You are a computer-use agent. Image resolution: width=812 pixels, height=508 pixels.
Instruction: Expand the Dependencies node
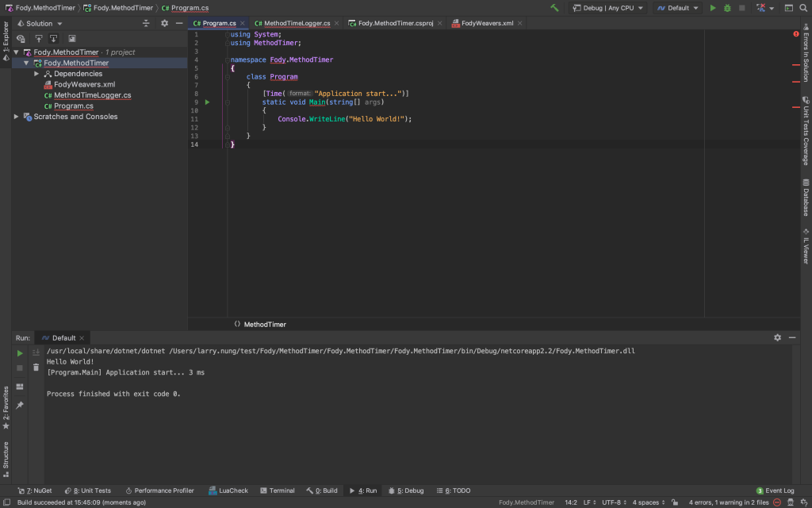tap(36, 74)
